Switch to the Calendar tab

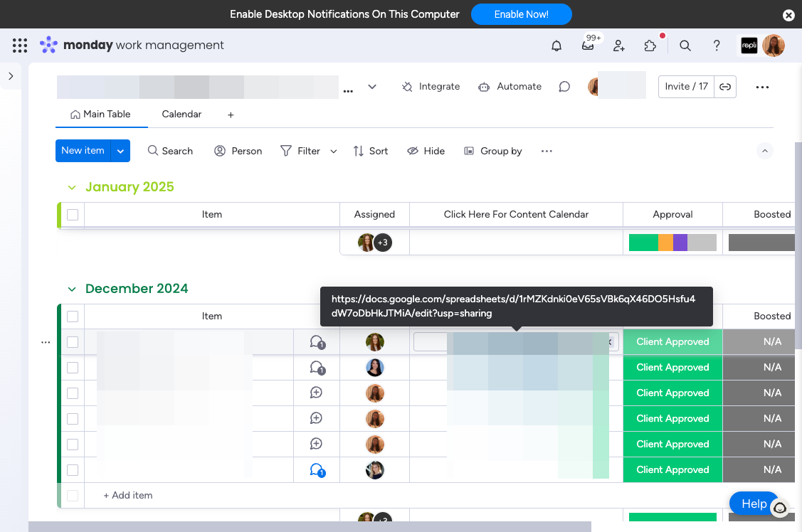(x=181, y=115)
